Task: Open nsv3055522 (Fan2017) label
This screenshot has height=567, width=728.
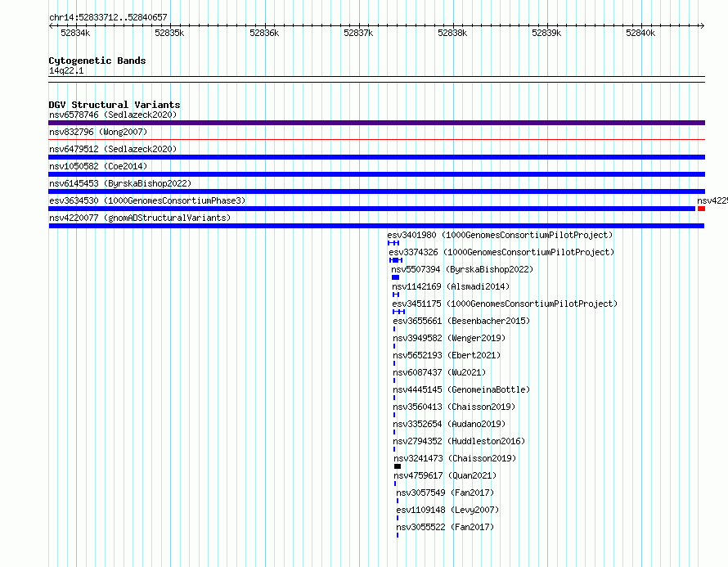Action: point(445,527)
